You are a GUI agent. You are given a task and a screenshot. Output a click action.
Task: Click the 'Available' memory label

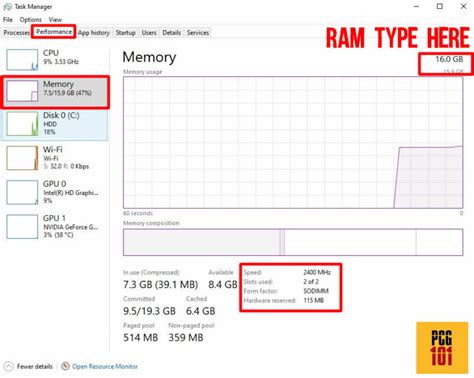click(221, 272)
